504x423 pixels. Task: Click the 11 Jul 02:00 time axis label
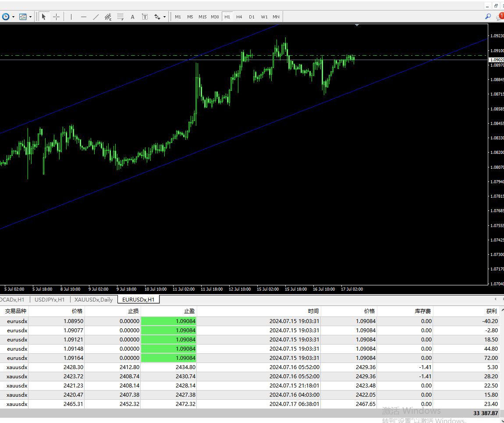coord(184,289)
